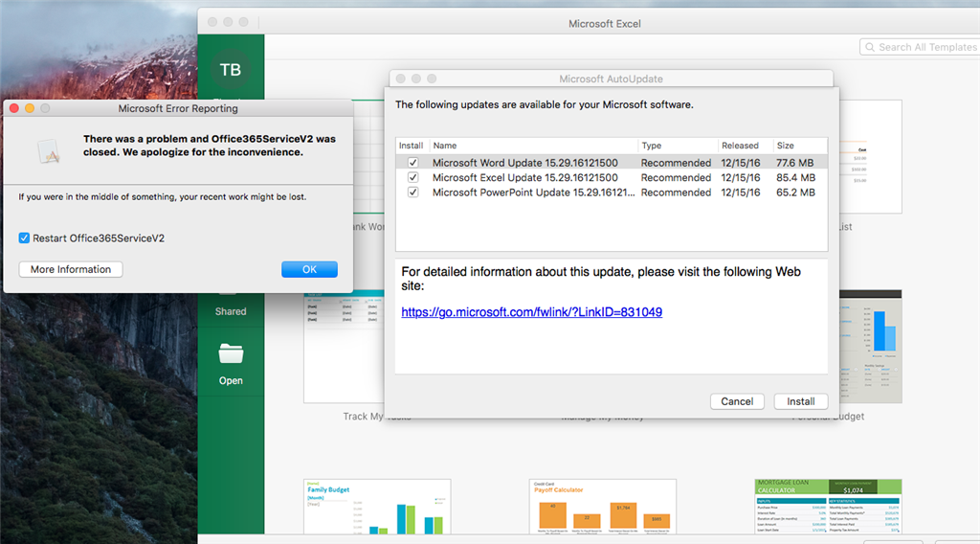The width and height of the screenshot is (980, 544).
Task: Open the Family Budget template thumbnail
Action: 377,507
